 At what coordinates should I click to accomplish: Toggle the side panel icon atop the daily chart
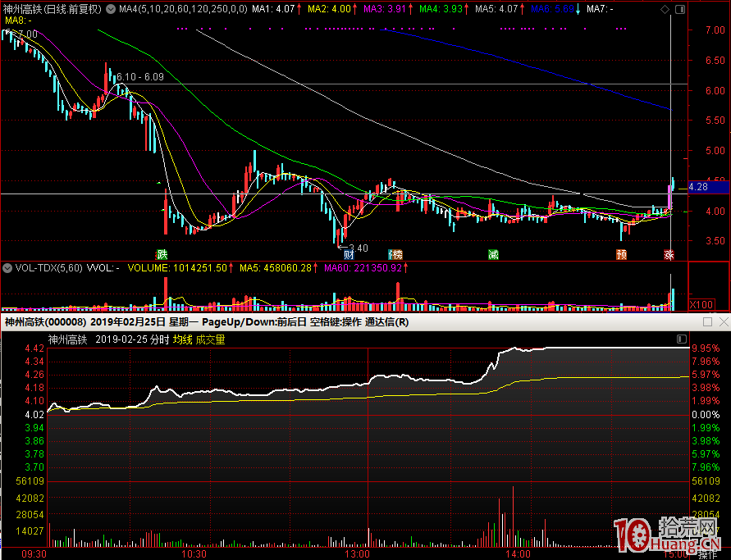click(x=680, y=9)
